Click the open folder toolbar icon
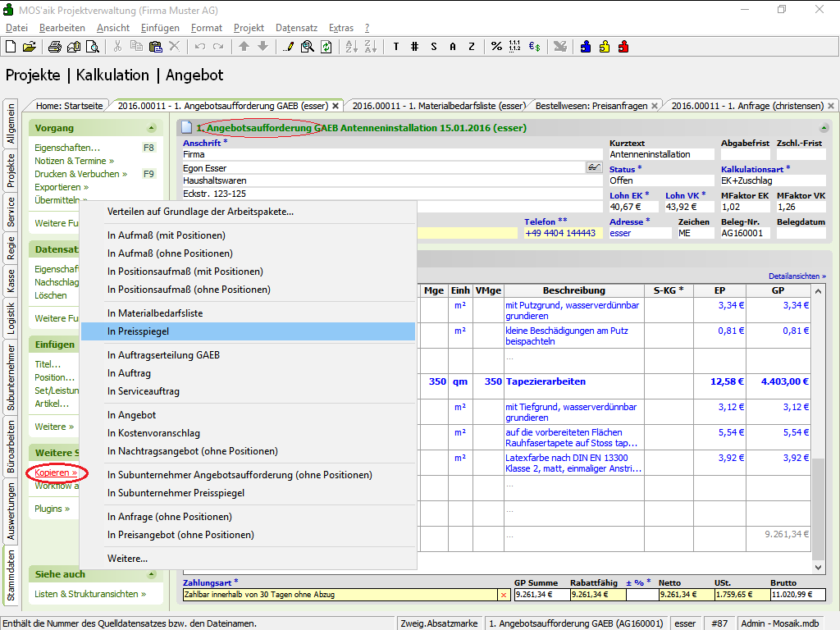This screenshot has width=840, height=630. [29, 47]
